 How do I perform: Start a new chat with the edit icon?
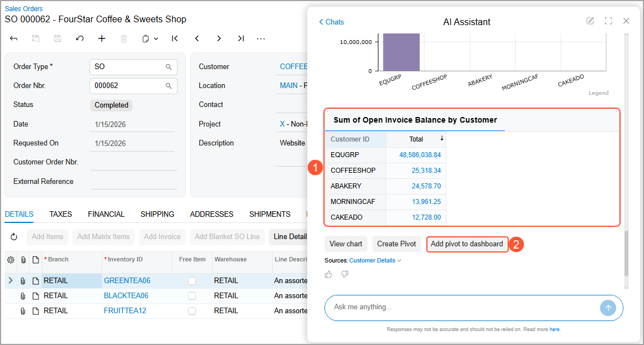590,21
